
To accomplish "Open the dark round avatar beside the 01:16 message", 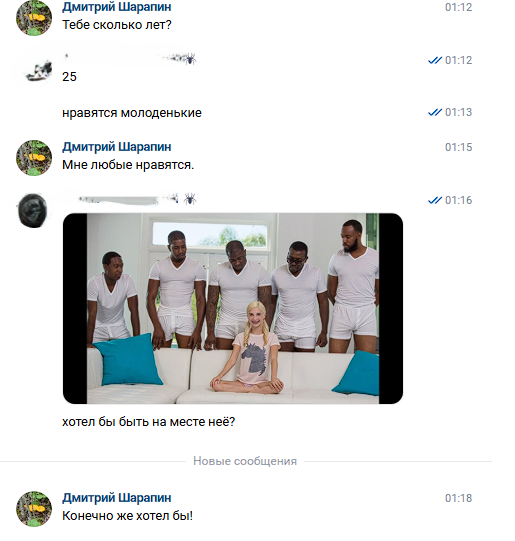I will 32,210.
